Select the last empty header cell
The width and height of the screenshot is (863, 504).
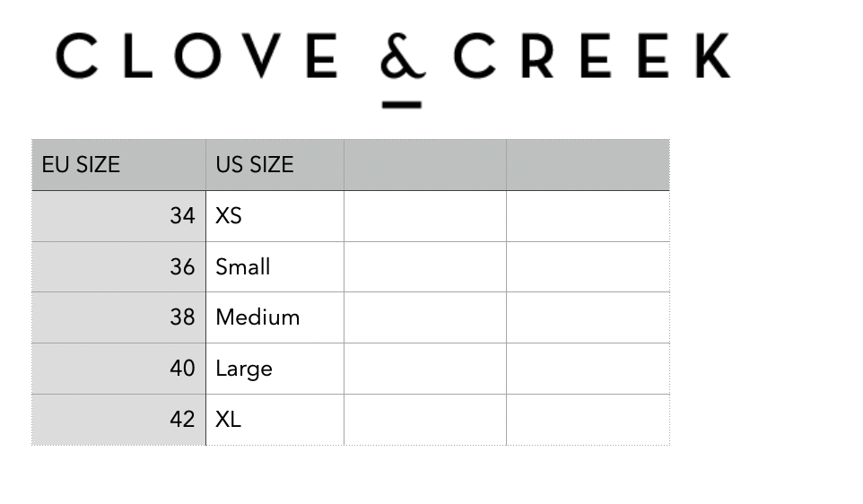(x=588, y=165)
